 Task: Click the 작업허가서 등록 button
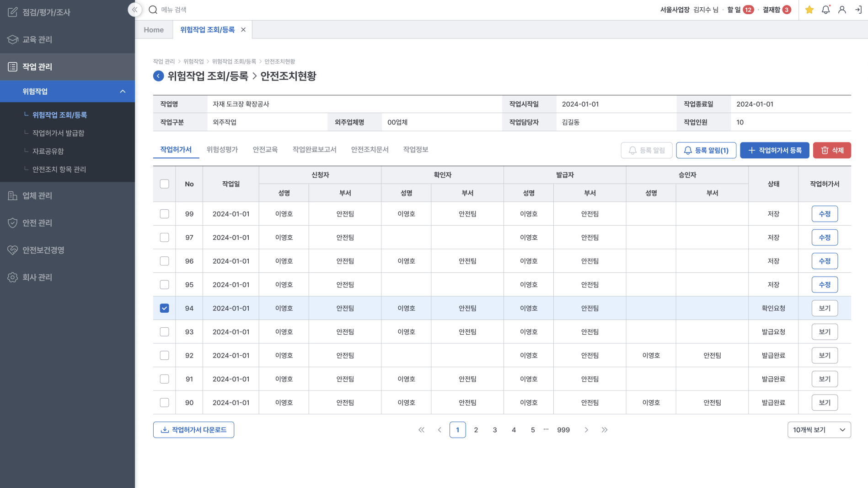(774, 150)
